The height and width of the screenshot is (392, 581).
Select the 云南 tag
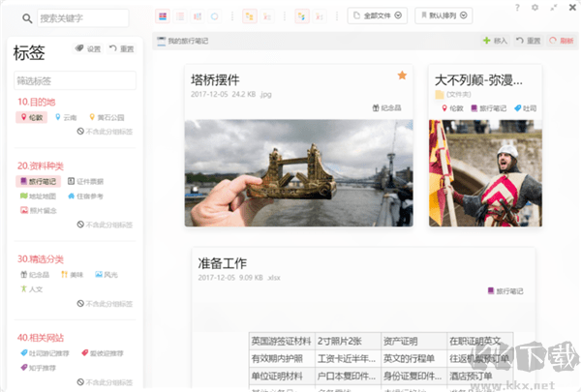click(x=65, y=118)
